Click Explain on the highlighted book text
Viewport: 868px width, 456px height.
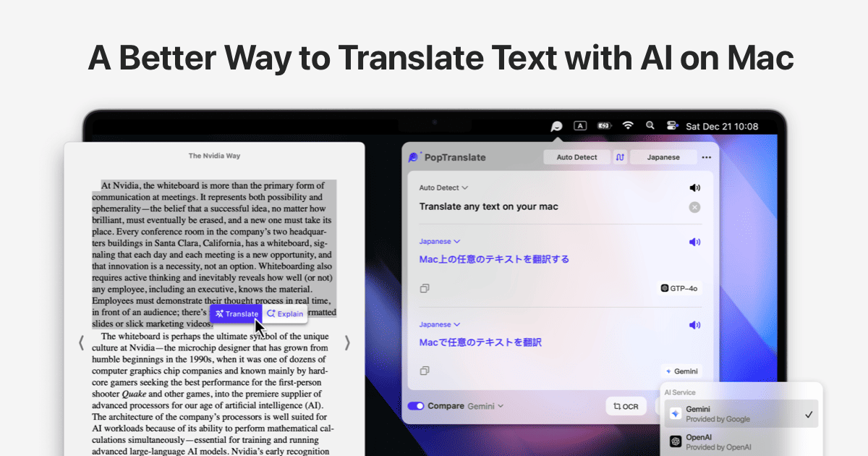click(x=285, y=313)
